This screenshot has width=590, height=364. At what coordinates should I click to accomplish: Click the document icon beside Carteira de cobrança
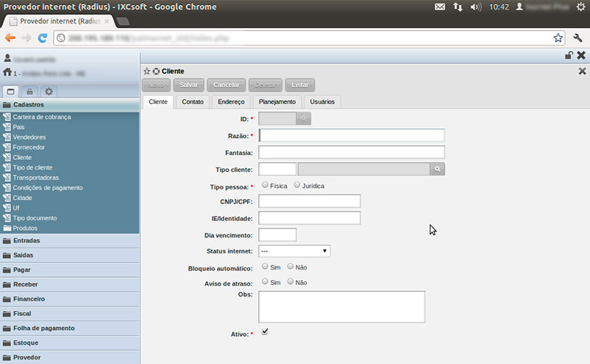pos(7,116)
